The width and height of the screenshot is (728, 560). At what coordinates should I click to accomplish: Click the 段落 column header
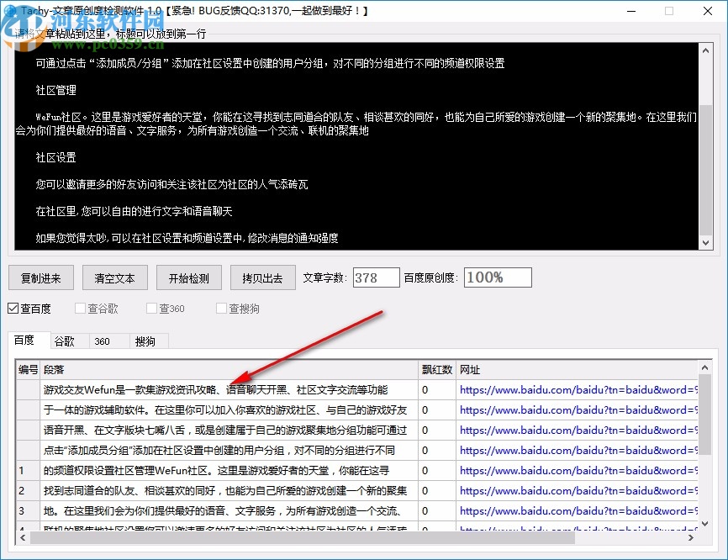point(227,370)
